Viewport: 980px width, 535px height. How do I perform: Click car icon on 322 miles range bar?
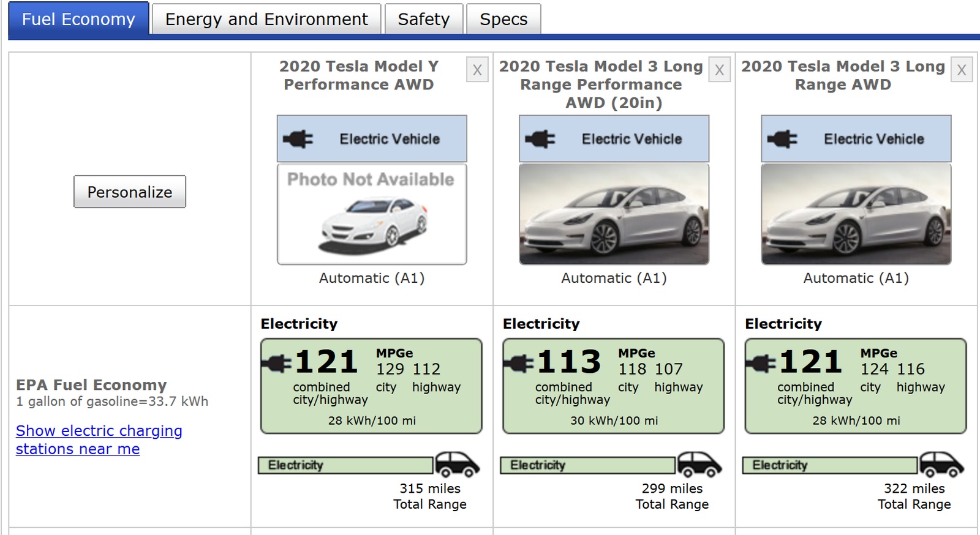click(x=941, y=465)
